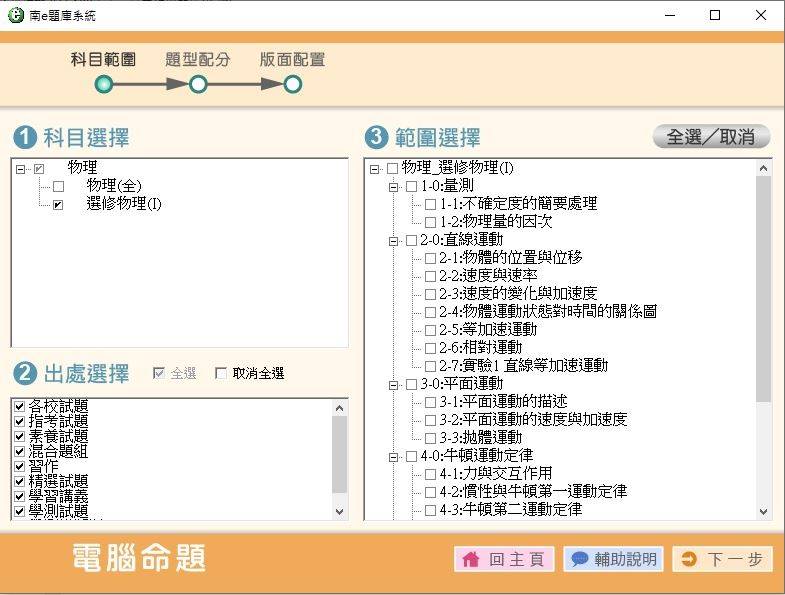The height and width of the screenshot is (595, 785).
Task: Check 2-5:等加速運動 checkbox
Action: point(431,331)
